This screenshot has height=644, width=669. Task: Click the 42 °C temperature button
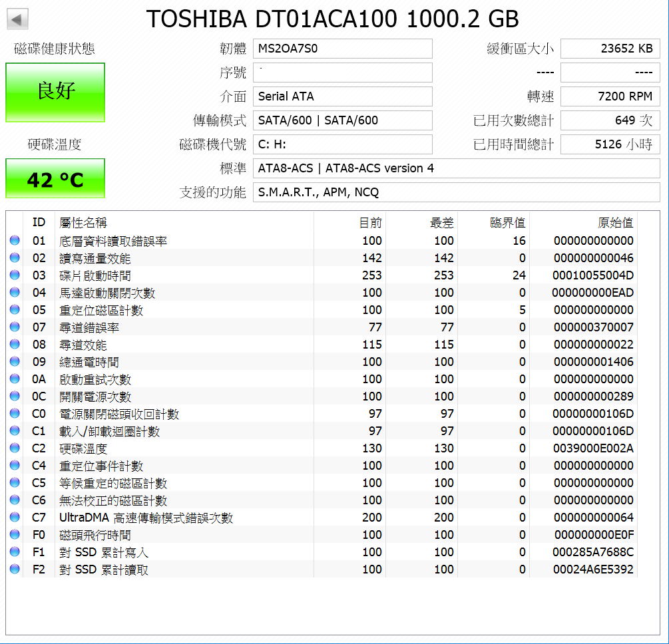point(55,178)
